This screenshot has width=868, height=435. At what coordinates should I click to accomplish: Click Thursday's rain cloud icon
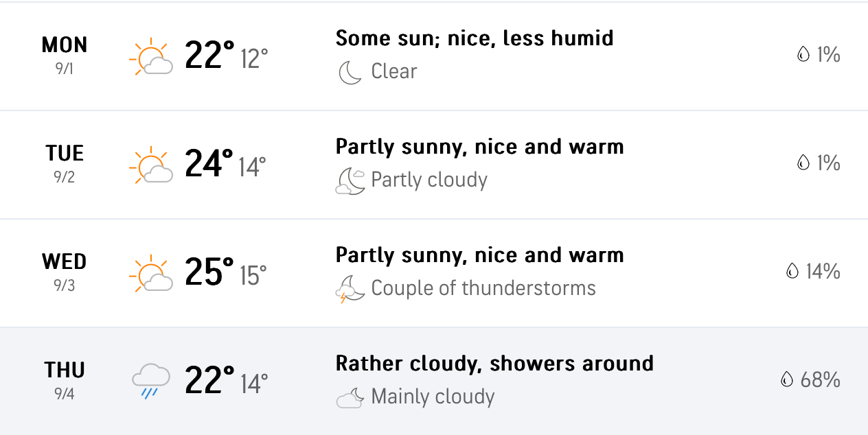point(150,381)
